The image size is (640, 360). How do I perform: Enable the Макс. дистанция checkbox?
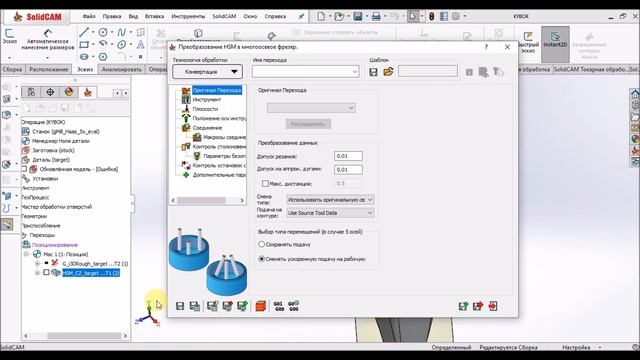click(x=265, y=184)
